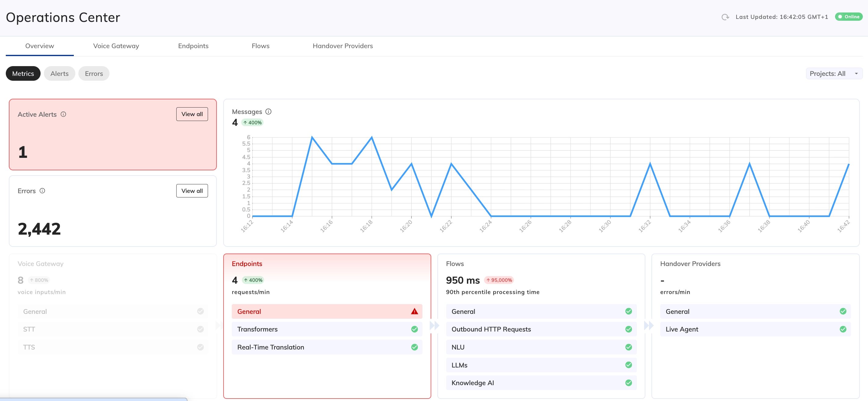Click the Operations Center title
Screen dimensions: 868x401
(63, 17)
